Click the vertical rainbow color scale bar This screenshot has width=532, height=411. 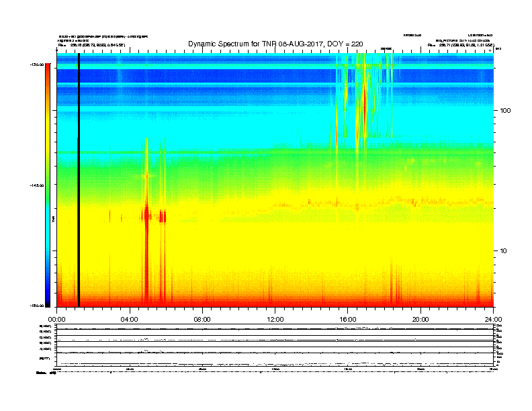pyautogui.click(x=48, y=185)
